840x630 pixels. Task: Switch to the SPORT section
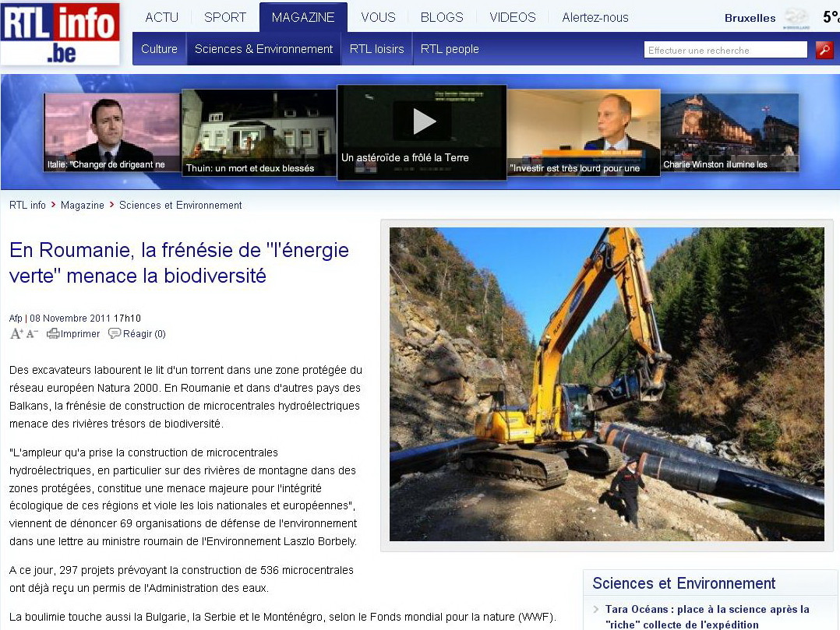tap(224, 16)
